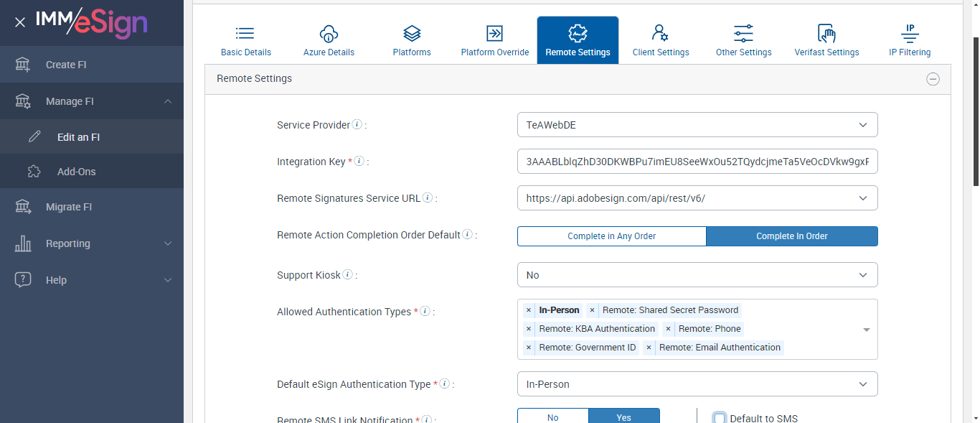Close the sidebar with the X icon

20,22
